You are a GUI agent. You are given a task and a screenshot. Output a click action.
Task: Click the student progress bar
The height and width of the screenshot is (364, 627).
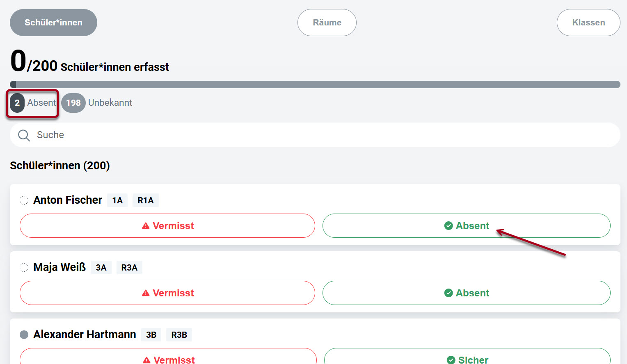point(315,84)
